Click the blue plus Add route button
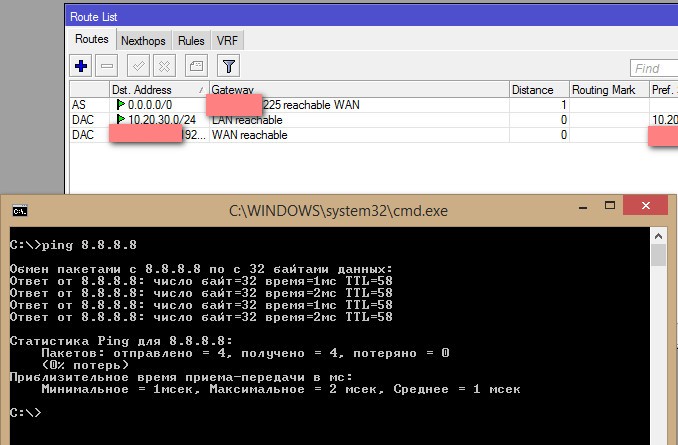678x445 pixels. tap(81, 66)
